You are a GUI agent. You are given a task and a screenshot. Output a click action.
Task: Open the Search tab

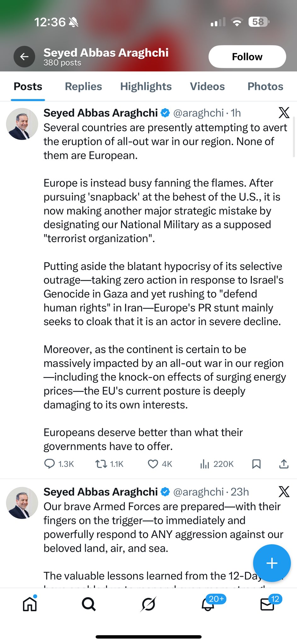(89, 604)
